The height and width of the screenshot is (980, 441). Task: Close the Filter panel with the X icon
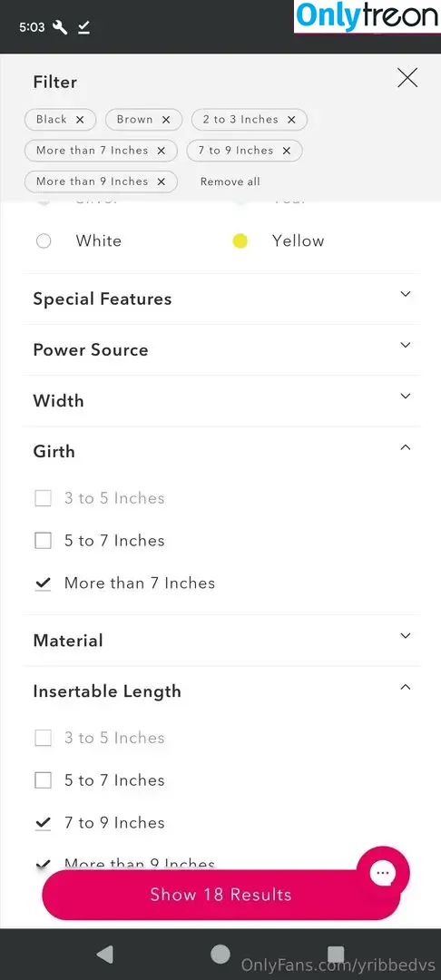pos(407,78)
